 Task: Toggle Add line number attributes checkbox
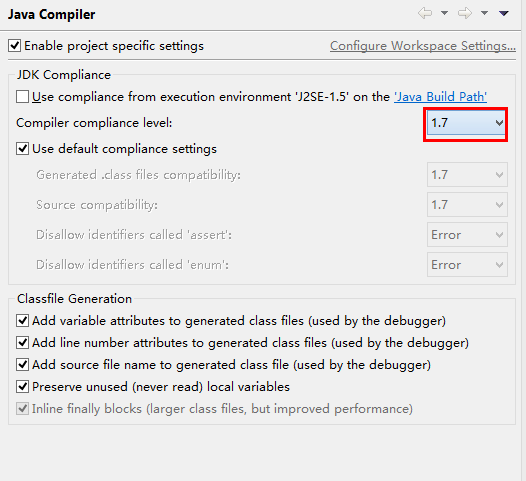click(x=22, y=343)
